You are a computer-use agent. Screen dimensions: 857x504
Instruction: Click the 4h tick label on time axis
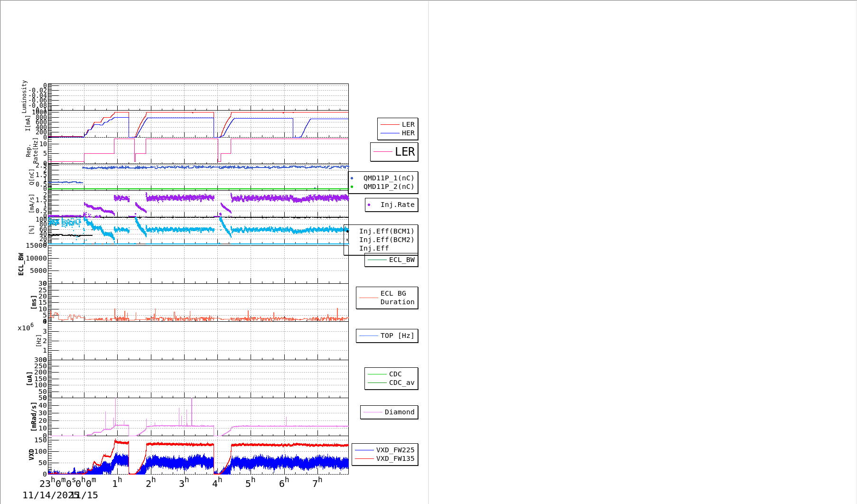217,483
